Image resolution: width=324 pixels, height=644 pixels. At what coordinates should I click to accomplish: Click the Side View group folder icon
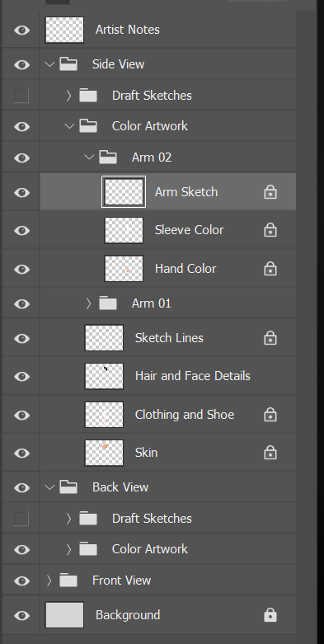(68, 64)
